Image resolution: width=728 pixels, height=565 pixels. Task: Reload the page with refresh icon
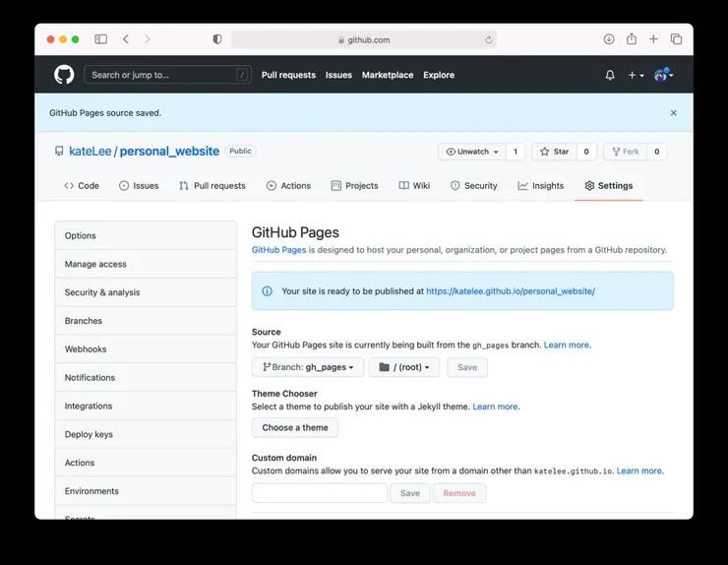tap(488, 40)
